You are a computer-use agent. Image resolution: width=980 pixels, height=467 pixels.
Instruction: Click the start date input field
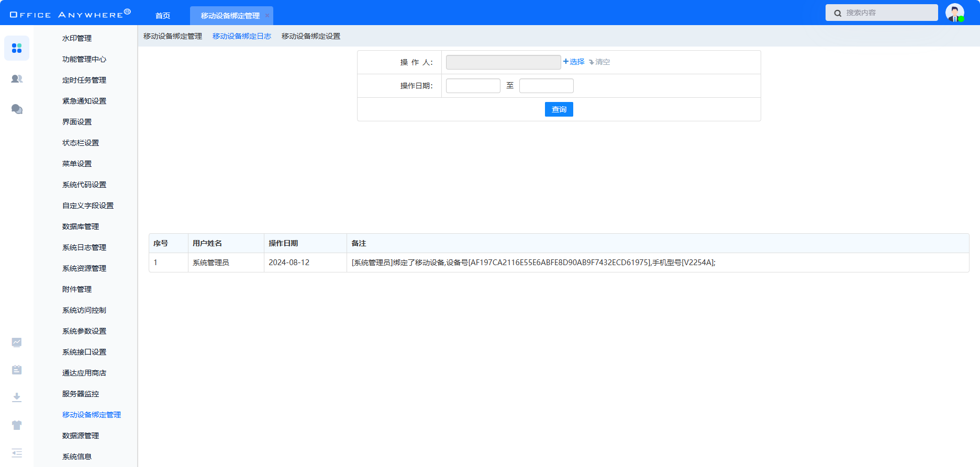click(x=473, y=86)
